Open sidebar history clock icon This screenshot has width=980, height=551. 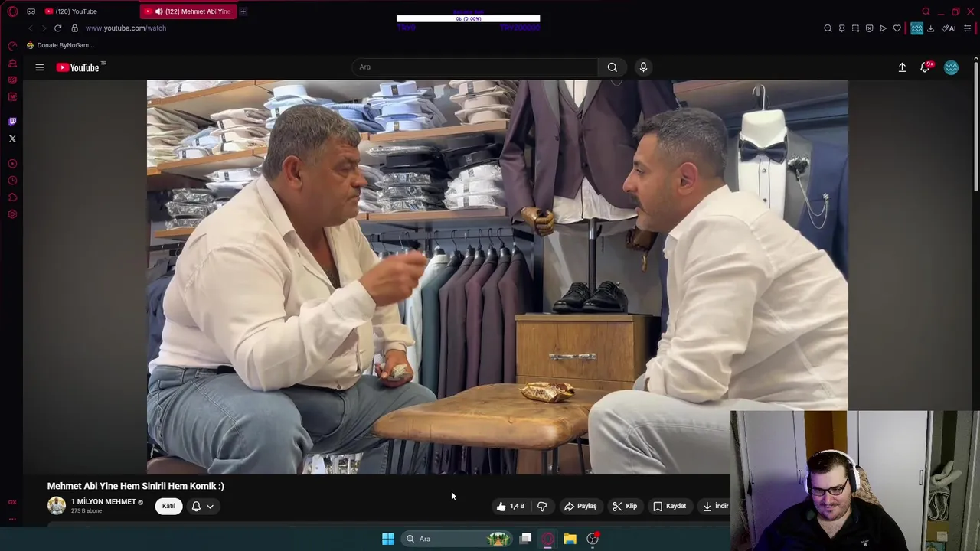coord(12,181)
